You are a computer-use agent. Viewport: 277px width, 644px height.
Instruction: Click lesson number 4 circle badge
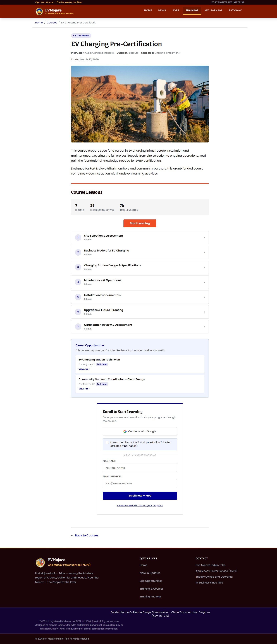(x=78, y=282)
